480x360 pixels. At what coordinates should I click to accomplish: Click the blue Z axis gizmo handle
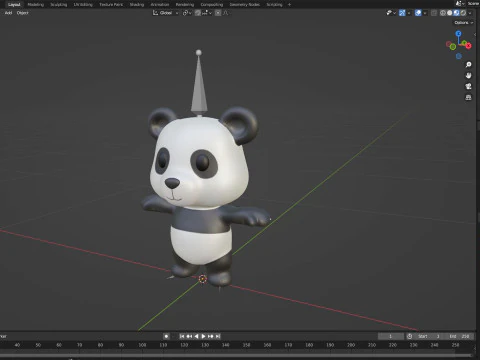(x=458, y=33)
